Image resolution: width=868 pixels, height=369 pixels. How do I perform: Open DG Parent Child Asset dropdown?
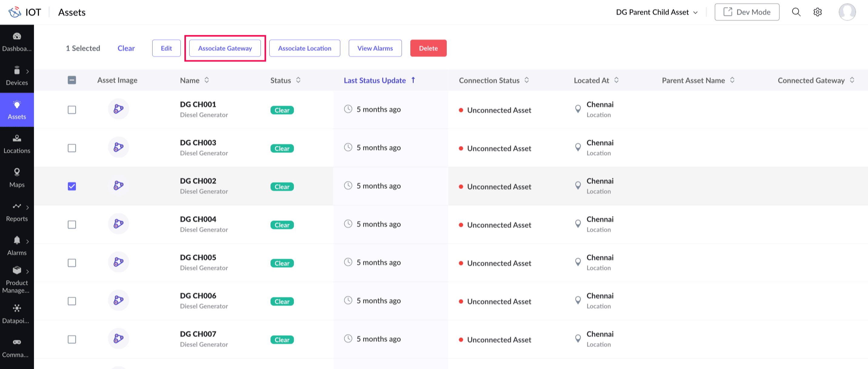656,12
